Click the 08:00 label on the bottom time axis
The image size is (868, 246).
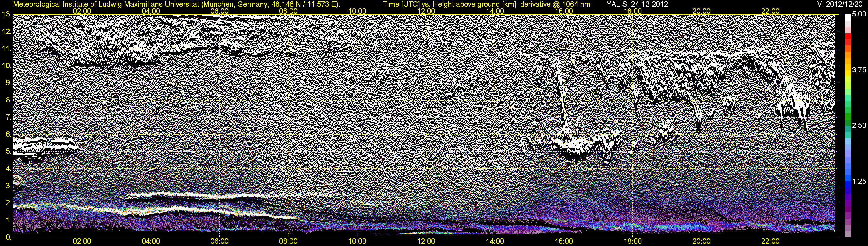(288, 242)
